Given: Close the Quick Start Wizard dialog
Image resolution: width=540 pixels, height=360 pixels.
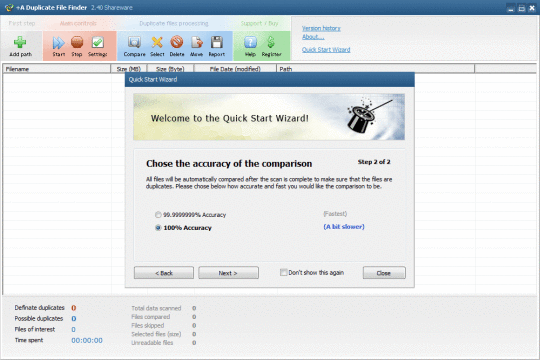Looking at the screenshot, I should pos(384,273).
